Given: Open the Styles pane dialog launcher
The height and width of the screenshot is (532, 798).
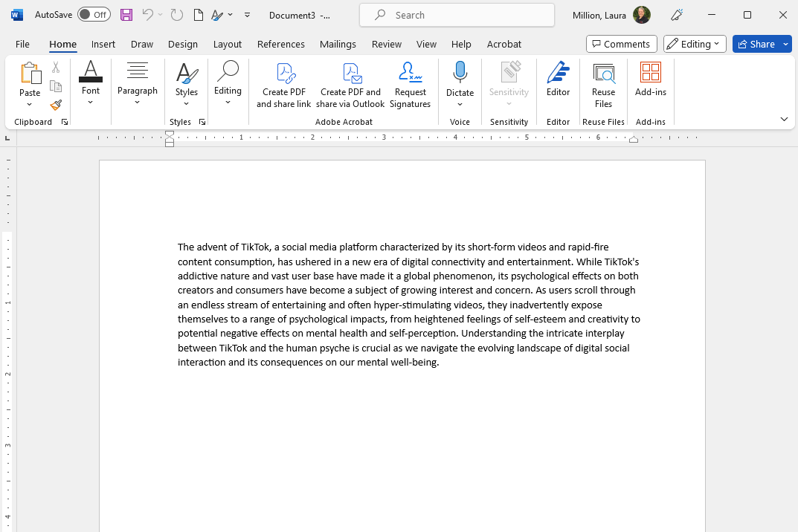Looking at the screenshot, I should 202,122.
